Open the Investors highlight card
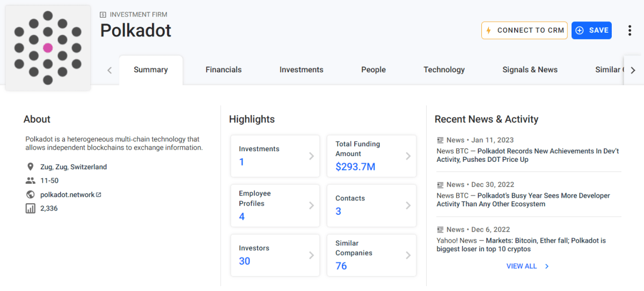Viewport: 644px width, 291px height. [275, 256]
